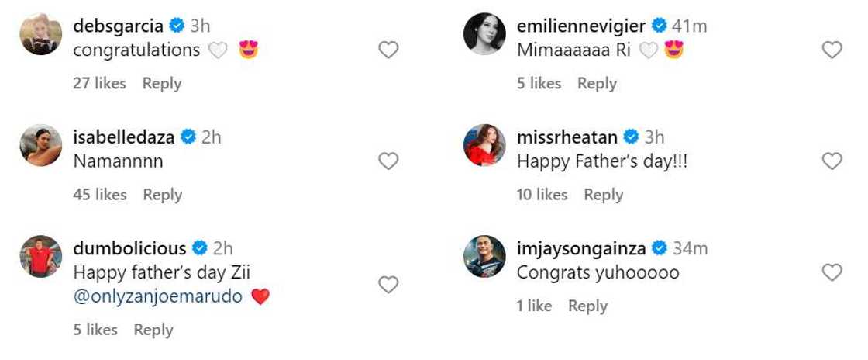Reply to debsgarcia's comment
Image resolution: width=868 pixels, height=360 pixels.
162,84
